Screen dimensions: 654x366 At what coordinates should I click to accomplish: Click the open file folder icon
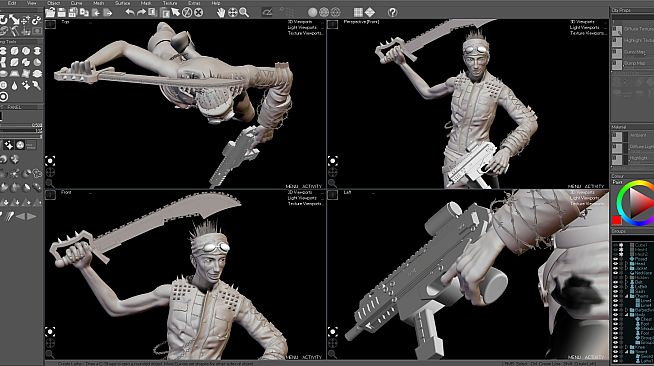50,13
